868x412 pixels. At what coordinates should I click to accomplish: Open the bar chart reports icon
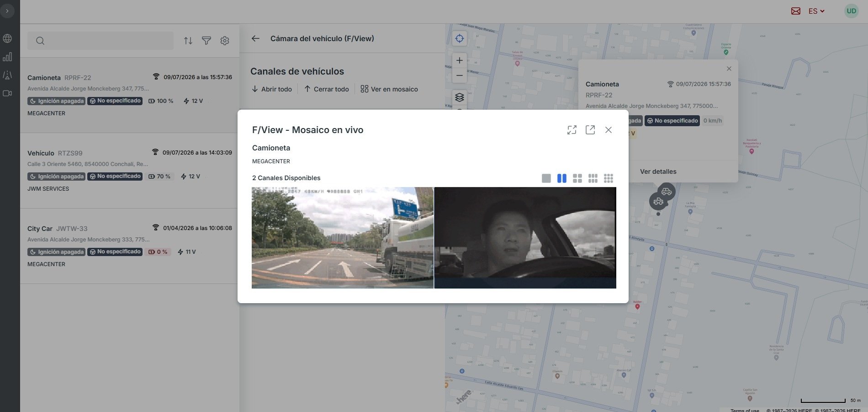(x=7, y=57)
